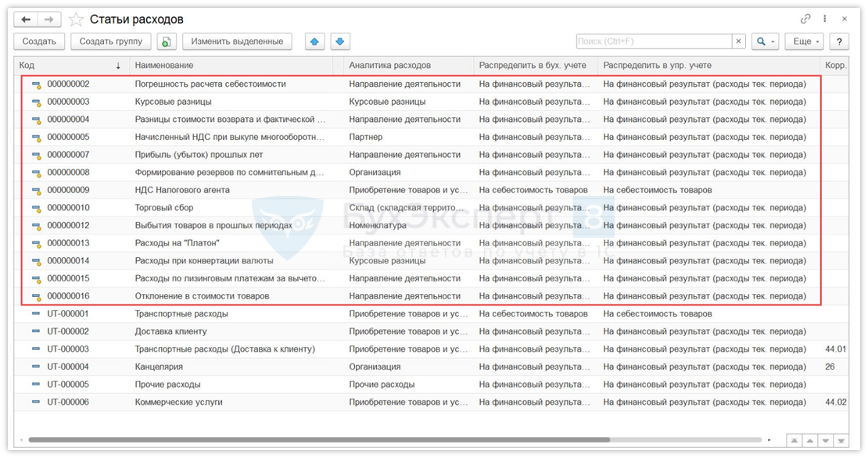Click Распределить в упр. учете header
Screen dimensions: 868x458
[x=709, y=66]
